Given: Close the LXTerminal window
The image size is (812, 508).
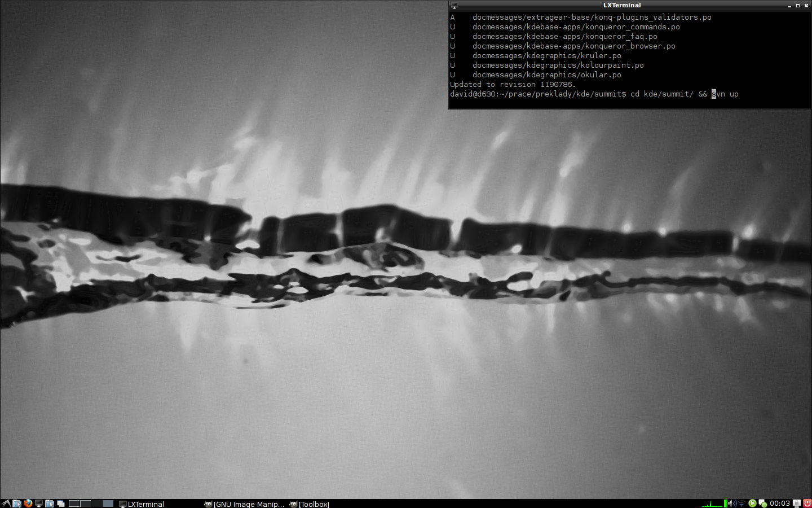Looking at the screenshot, I should click(806, 6).
